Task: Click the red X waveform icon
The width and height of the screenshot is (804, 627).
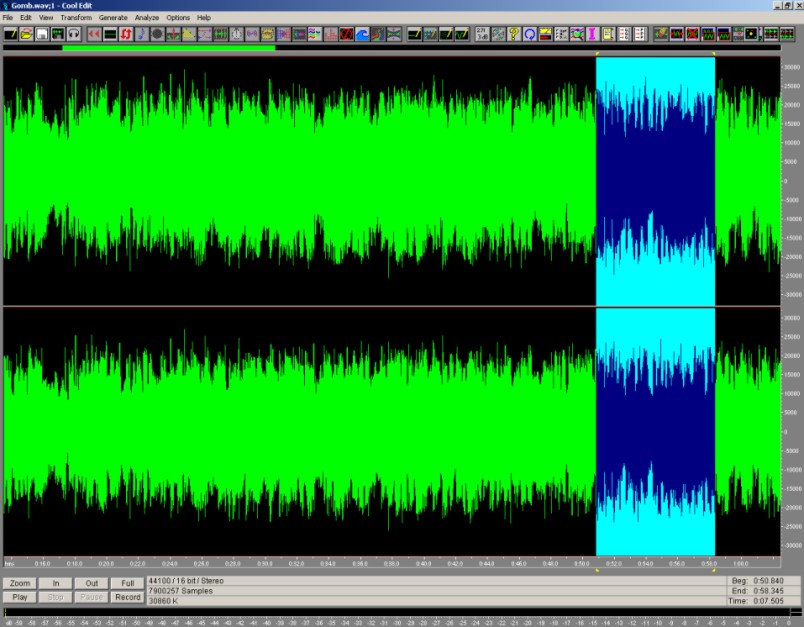Action: click(692, 34)
